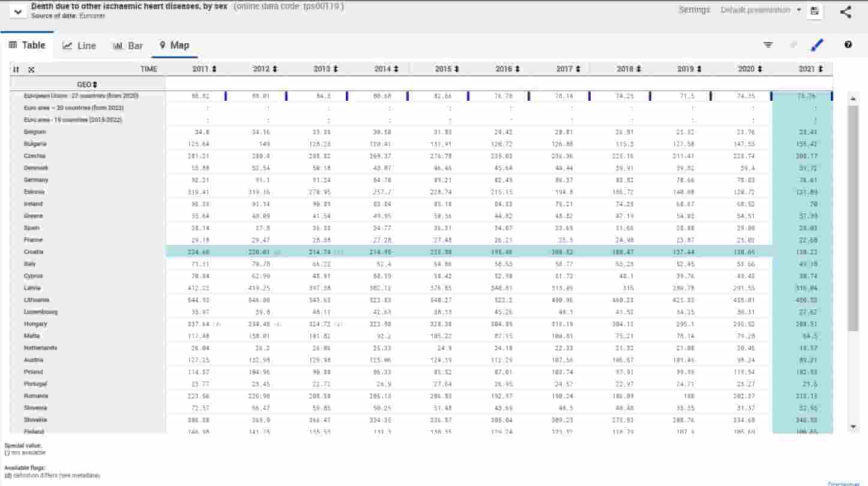Toggle sort on the 2021 column
The image size is (868, 486).
click(821, 70)
